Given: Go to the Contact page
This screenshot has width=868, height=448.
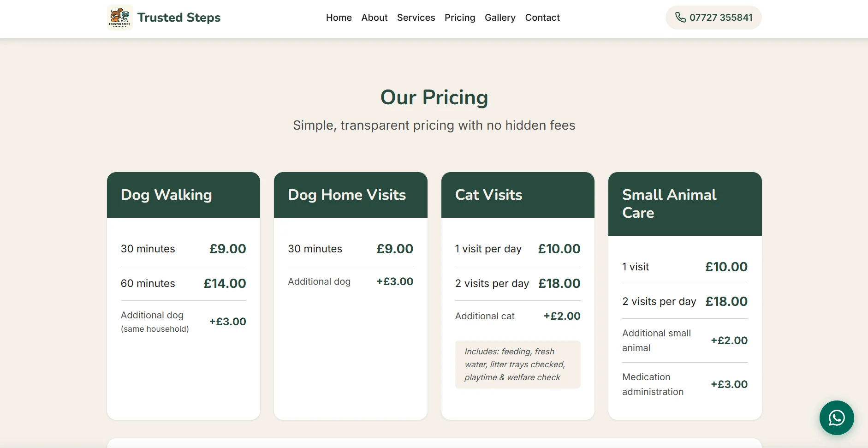Looking at the screenshot, I should coord(542,18).
